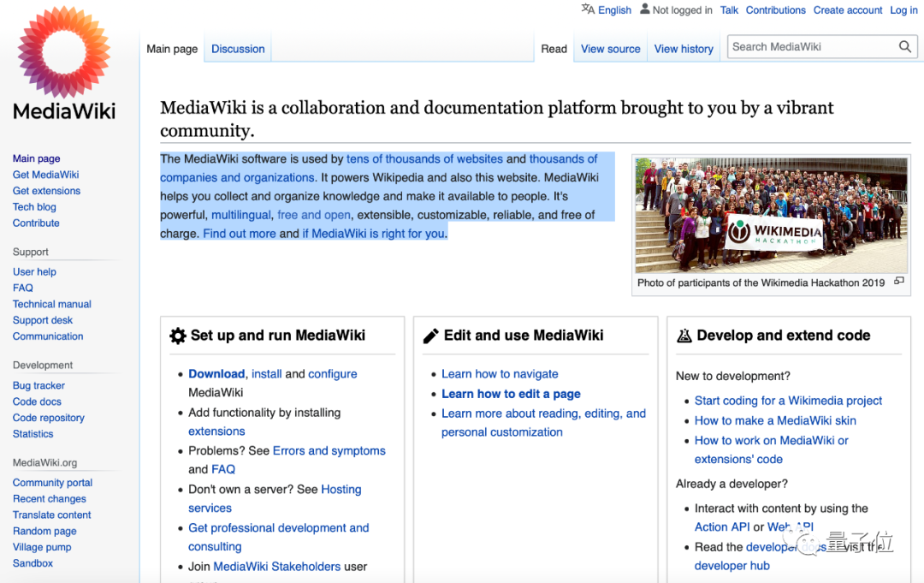Image resolution: width=924 pixels, height=583 pixels.
Task: Open Get extensions in the sidebar
Action: [x=46, y=191]
